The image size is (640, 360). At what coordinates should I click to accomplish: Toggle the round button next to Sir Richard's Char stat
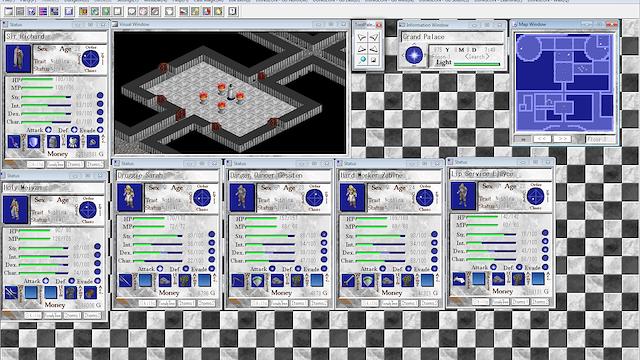100,121
